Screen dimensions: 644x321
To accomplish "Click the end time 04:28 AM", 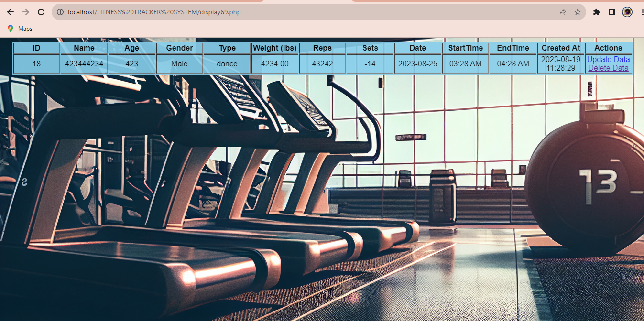I will (513, 64).
